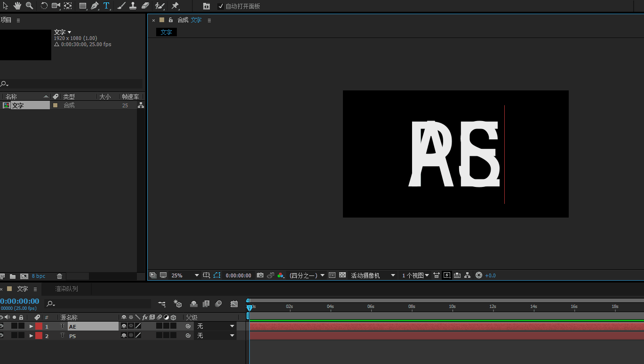This screenshot has height=364, width=644.
Task: Select the Unified Camera tool
Action: click(x=56, y=6)
